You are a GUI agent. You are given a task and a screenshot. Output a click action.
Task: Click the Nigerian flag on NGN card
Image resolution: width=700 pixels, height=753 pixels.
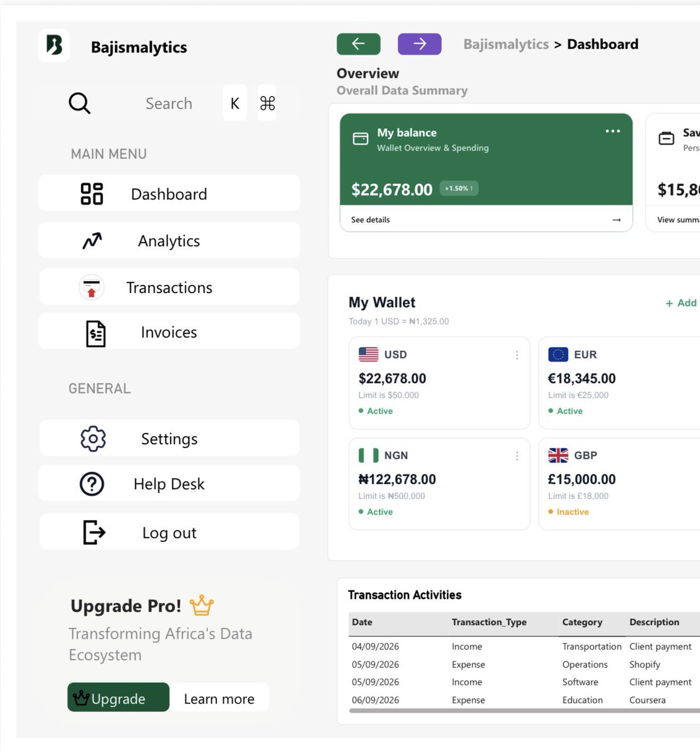tap(368, 455)
